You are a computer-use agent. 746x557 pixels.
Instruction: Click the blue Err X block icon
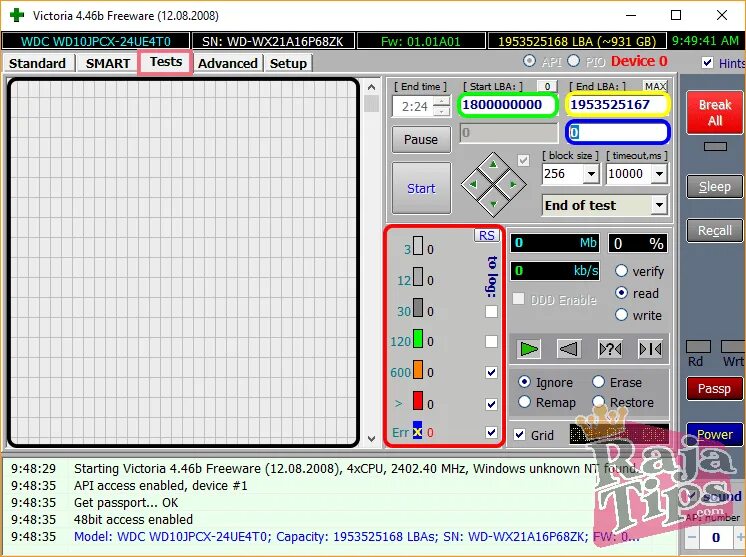point(417,430)
